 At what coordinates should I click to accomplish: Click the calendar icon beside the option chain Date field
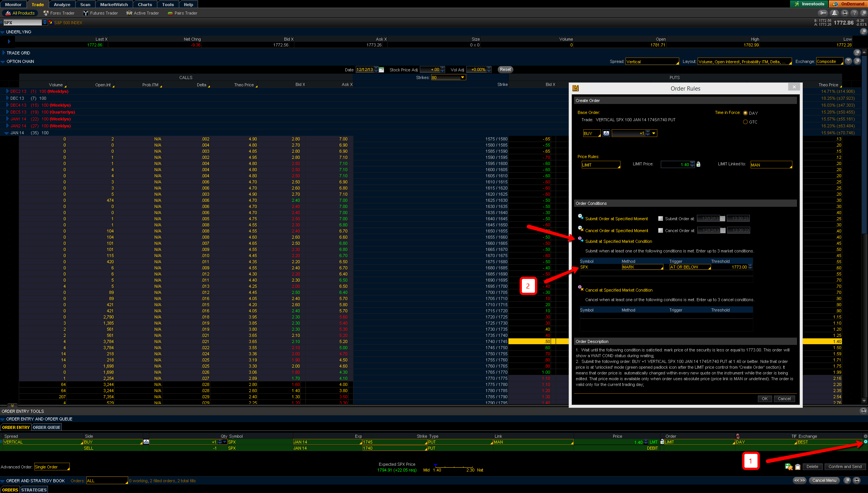381,70
